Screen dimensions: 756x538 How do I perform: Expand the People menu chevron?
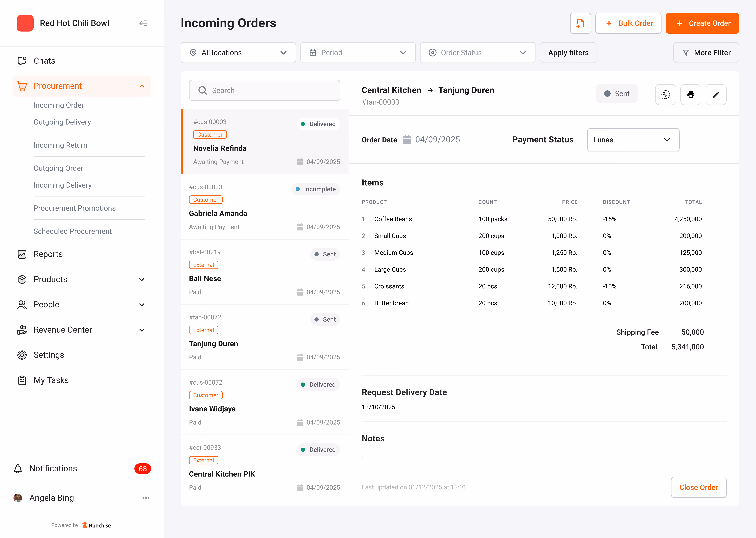142,305
